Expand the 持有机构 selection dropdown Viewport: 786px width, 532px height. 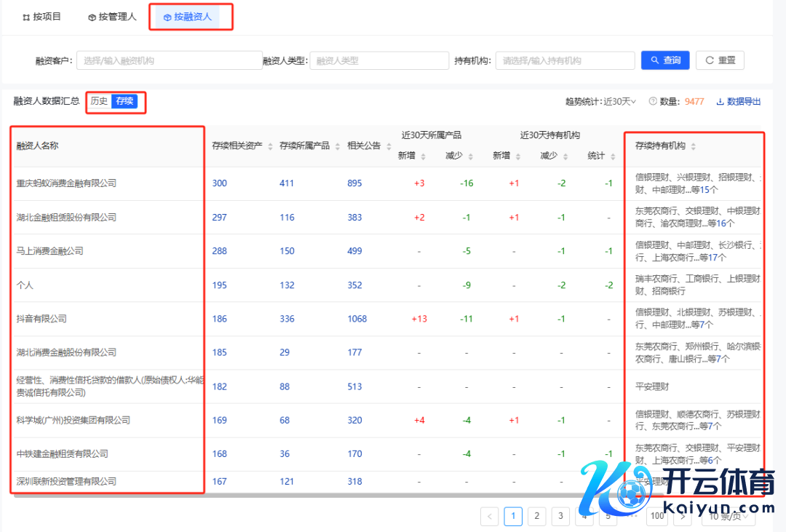[565, 61]
